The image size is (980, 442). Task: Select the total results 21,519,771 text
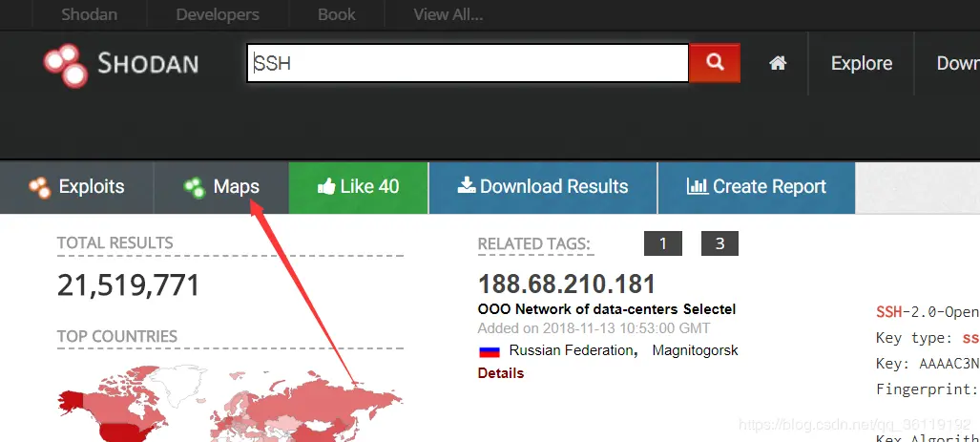(128, 285)
